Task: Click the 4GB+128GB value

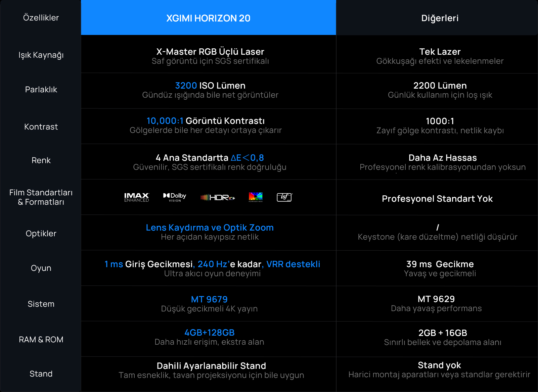Action: coord(209,333)
